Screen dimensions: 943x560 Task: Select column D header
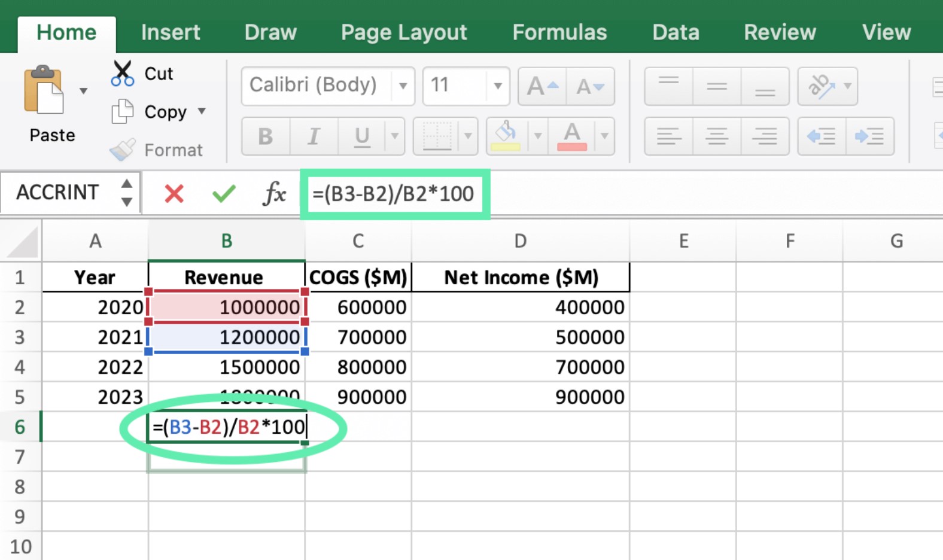pos(521,241)
